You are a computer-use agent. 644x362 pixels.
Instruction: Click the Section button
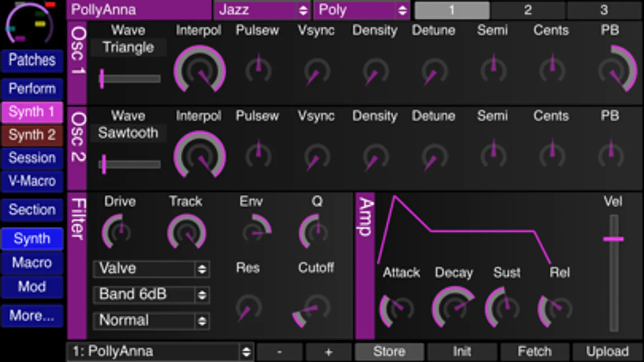(32, 210)
